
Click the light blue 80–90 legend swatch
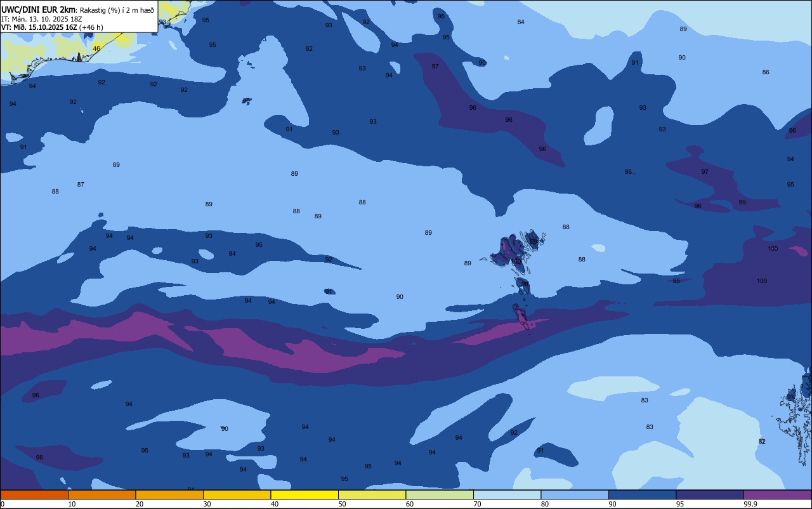[575, 494]
